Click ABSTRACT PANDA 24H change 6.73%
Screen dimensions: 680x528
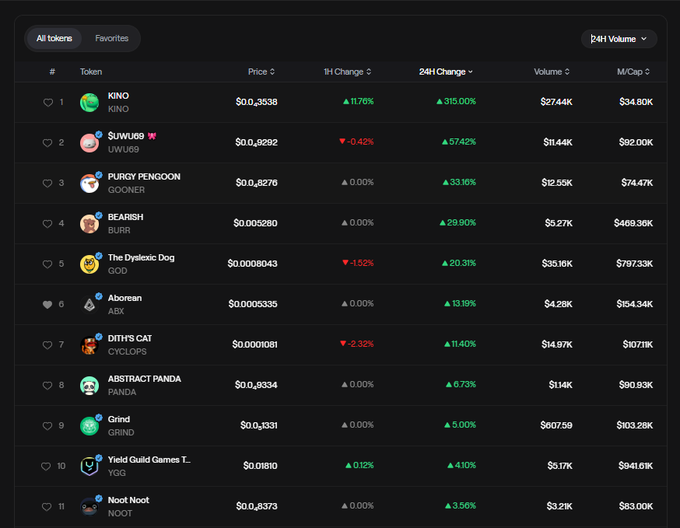click(x=461, y=385)
